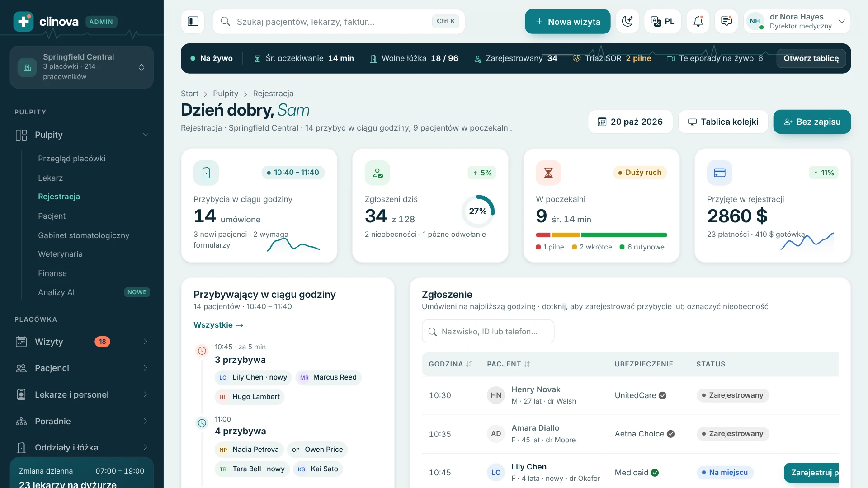Expand Poradnie sidebar item

click(81, 421)
